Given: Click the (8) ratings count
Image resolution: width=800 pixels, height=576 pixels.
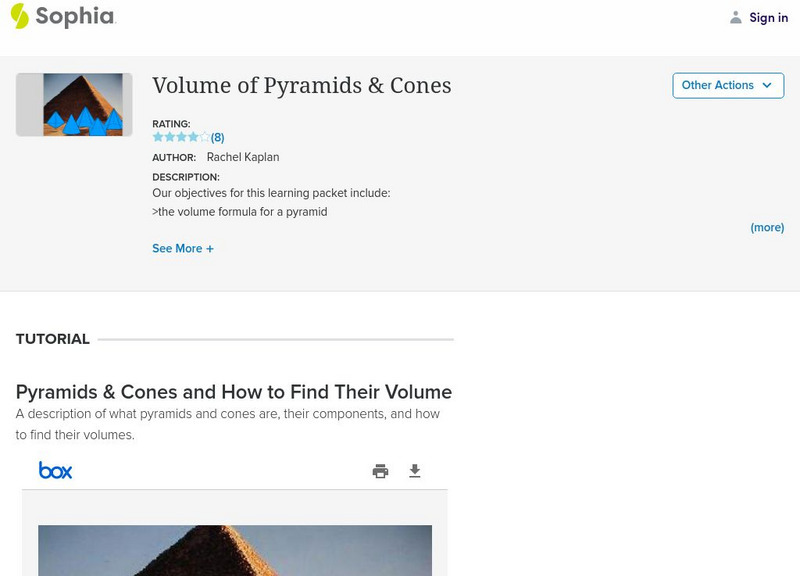Looking at the screenshot, I should (217, 138).
